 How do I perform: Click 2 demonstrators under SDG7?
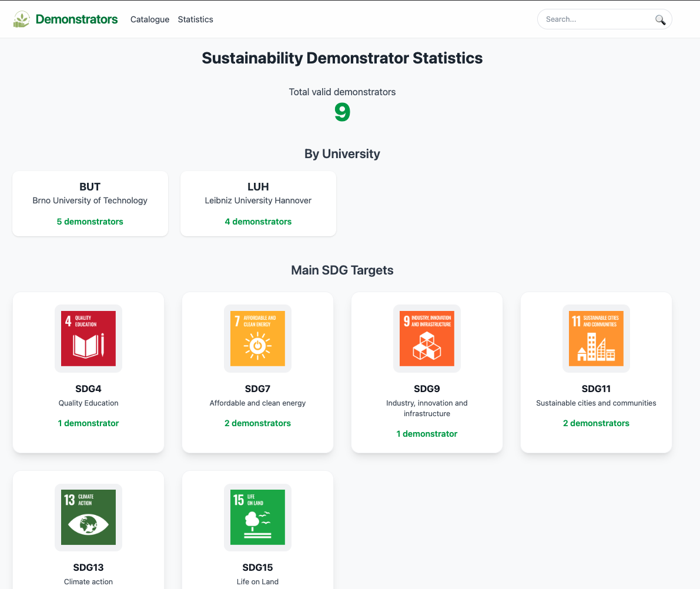coord(257,423)
